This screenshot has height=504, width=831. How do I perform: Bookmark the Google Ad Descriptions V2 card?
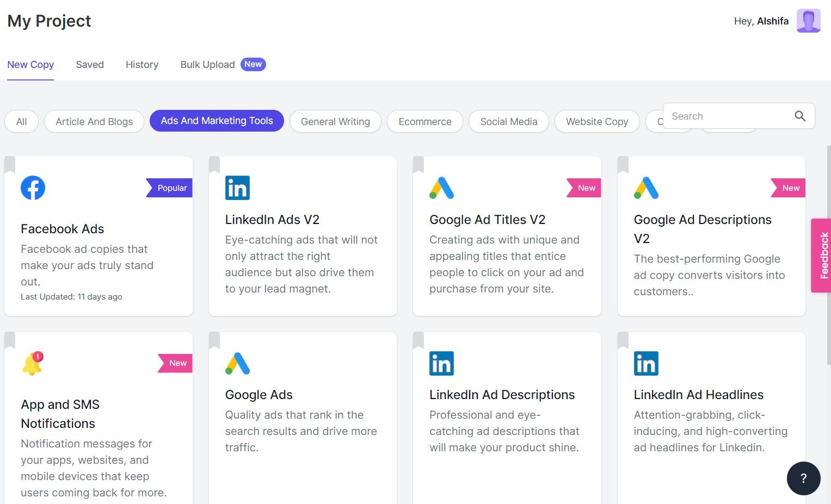(x=623, y=165)
